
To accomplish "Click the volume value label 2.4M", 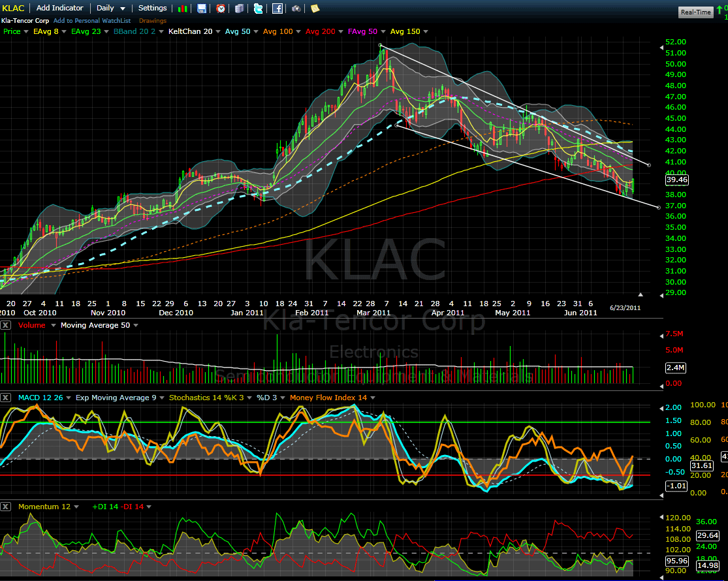I will [676, 368].
